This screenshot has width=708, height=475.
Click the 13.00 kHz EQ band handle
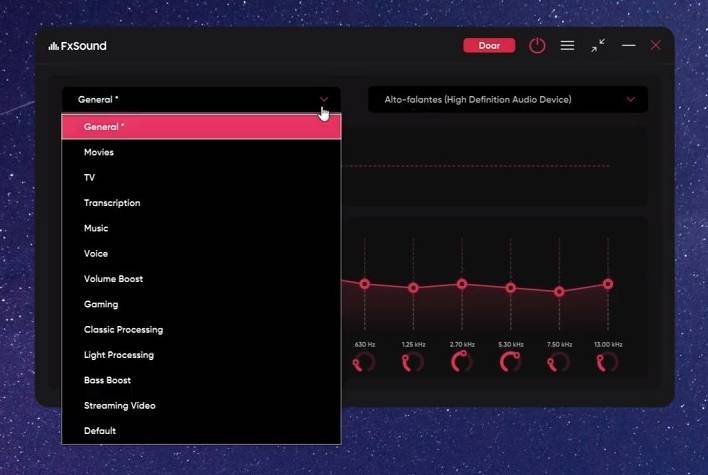coord(608,284)
